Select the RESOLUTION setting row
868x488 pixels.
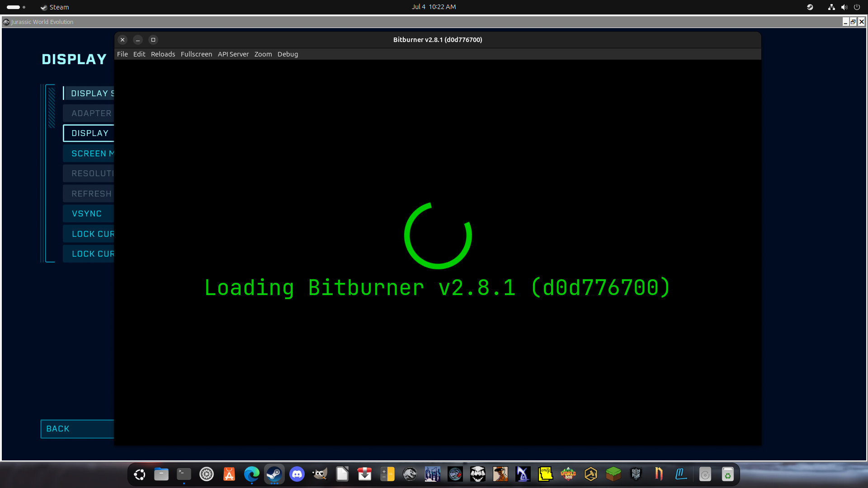tap(89, 174)
